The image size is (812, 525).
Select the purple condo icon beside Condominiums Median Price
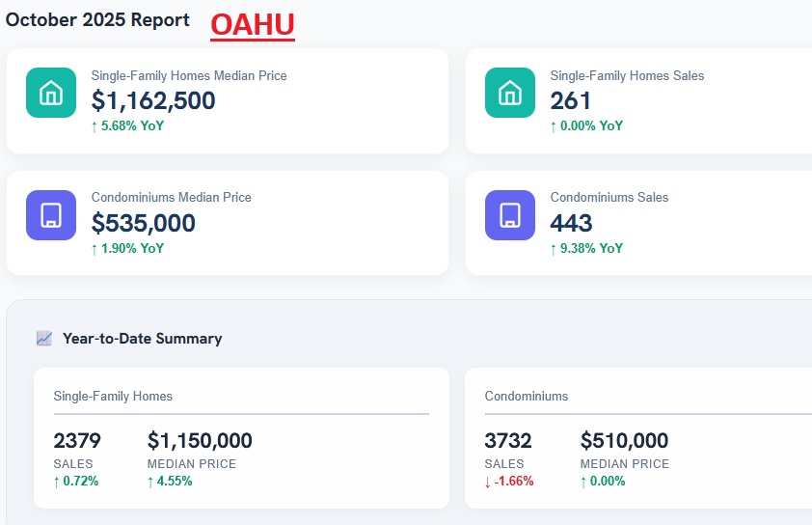click(x=50, y=214)
